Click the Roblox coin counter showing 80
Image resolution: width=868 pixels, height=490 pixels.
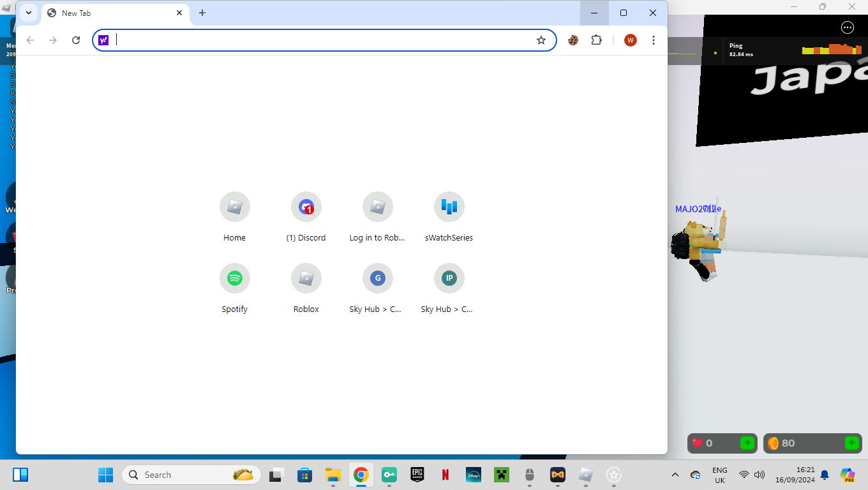point(812,443)
